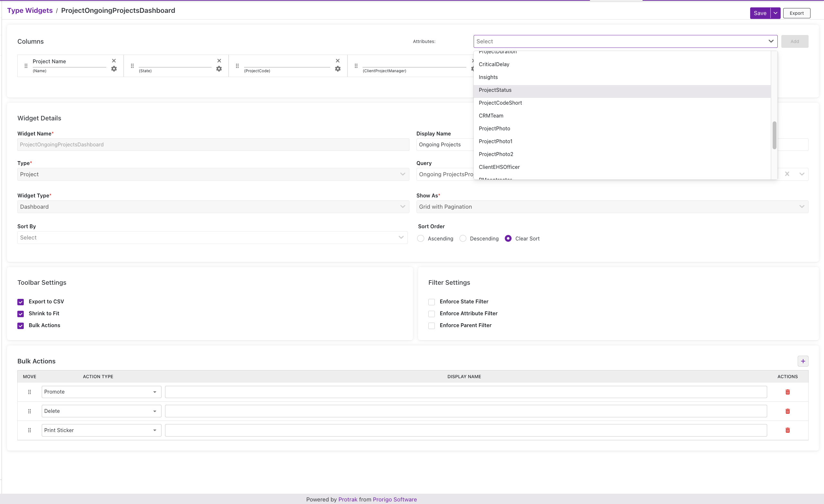Grab the move handle of Delete row

coord(30,411)
